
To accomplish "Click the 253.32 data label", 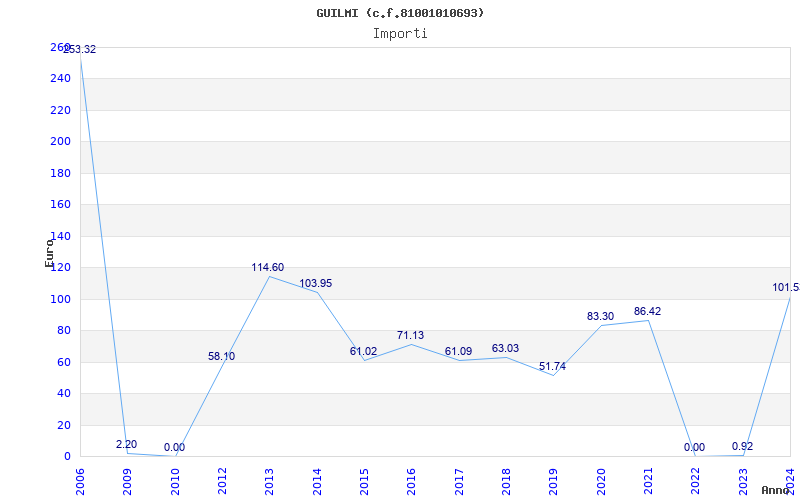I will coord(80,49).
